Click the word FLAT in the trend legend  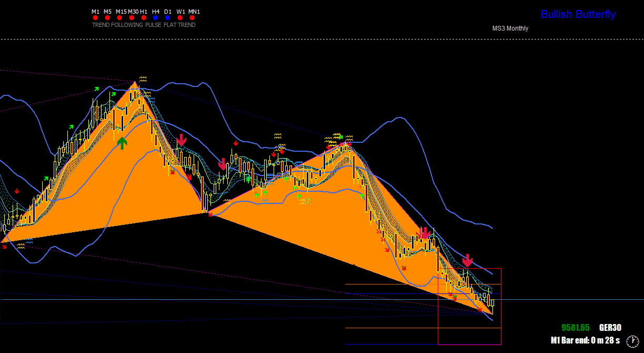[x=170, y=25]
